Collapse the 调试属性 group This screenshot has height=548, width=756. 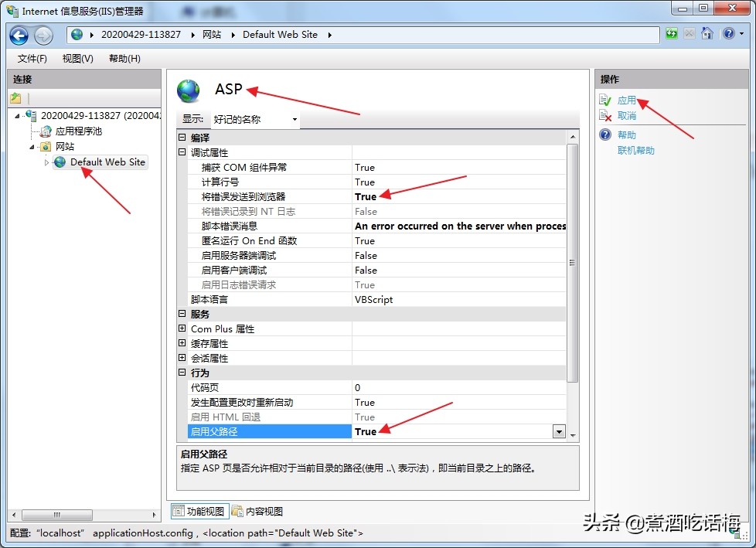click(x=182, y=152)
